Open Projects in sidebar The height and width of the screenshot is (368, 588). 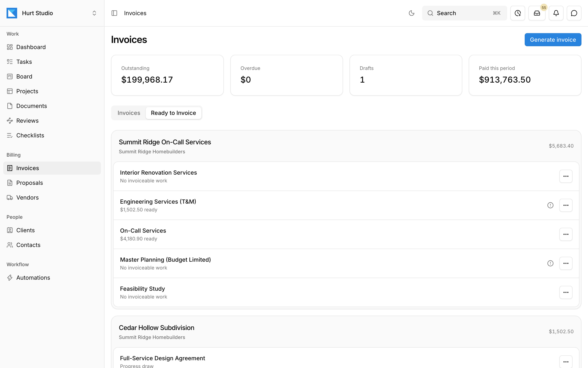click(52, 91)
